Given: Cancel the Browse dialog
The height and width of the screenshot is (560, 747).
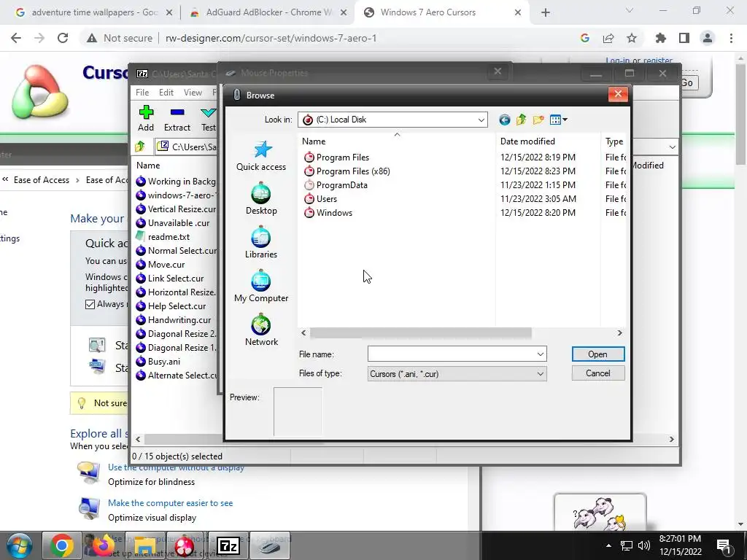Looking at the screenshot, I should (598, 373).
